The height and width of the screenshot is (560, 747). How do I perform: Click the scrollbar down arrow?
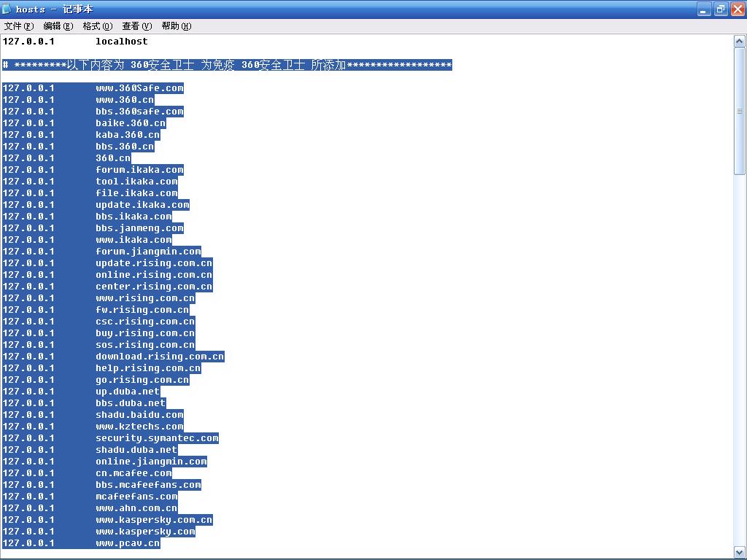[740, 553]
